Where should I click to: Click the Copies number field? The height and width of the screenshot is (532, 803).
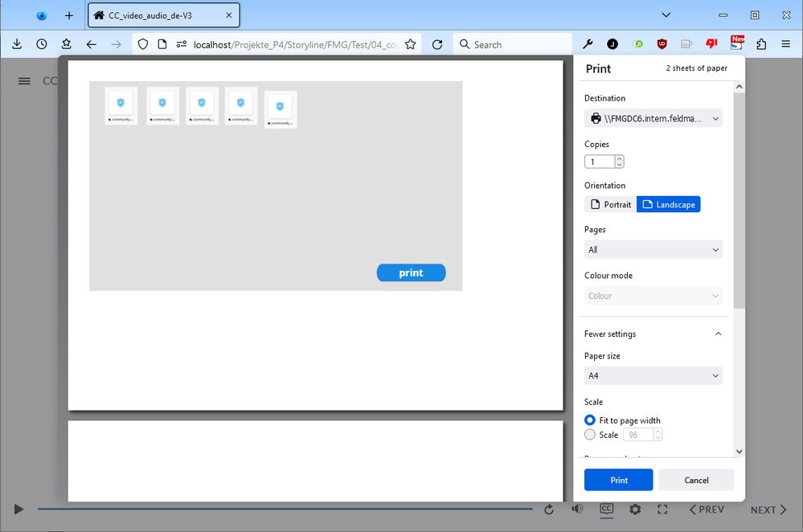[600, 162]
